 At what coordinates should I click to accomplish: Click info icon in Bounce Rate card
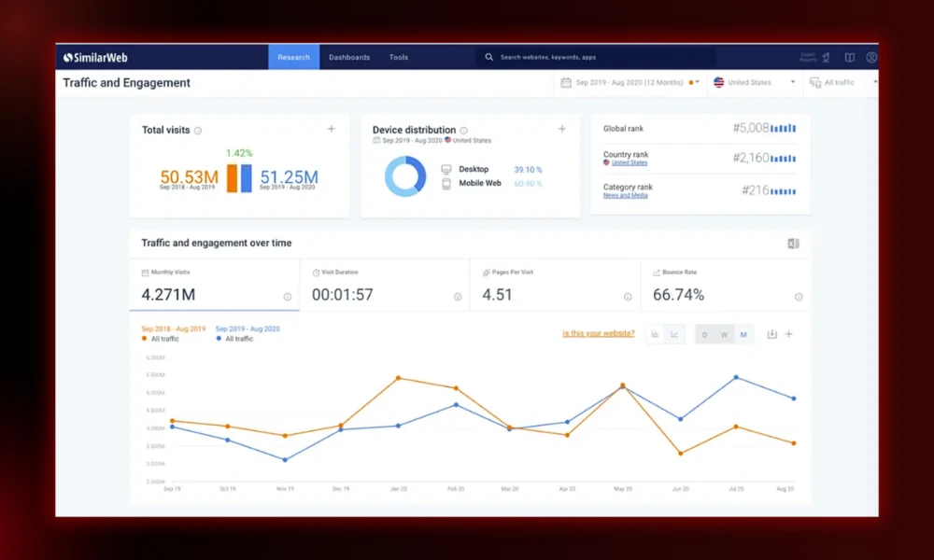point(799,297)
